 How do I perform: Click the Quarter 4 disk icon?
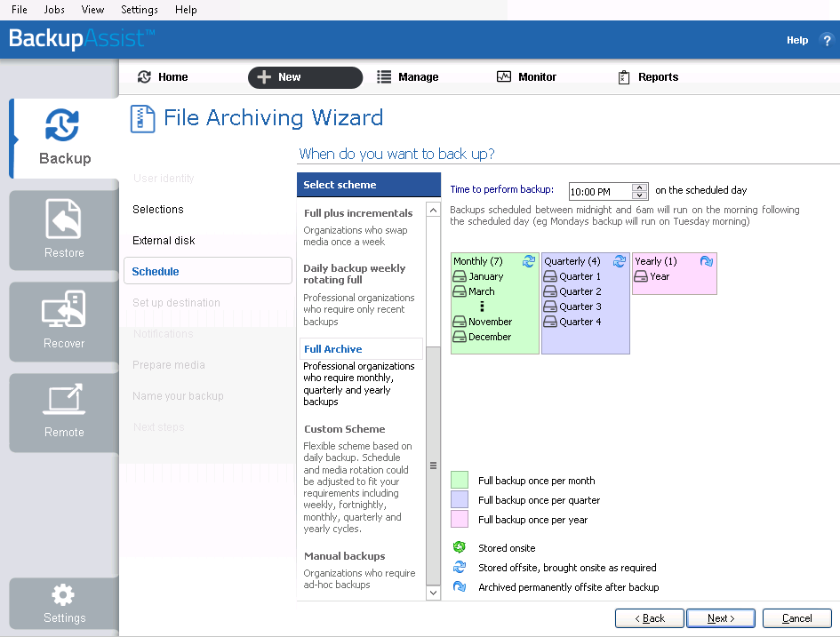click(550, 322)
